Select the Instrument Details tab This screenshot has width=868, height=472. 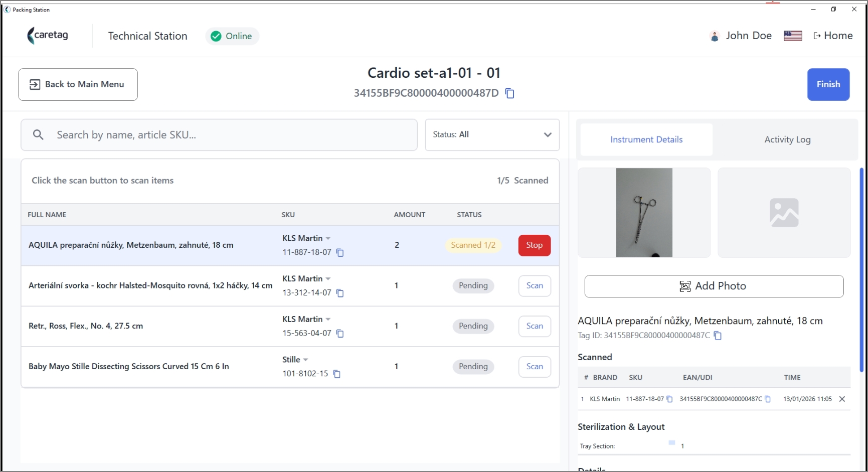coord(646,139)
